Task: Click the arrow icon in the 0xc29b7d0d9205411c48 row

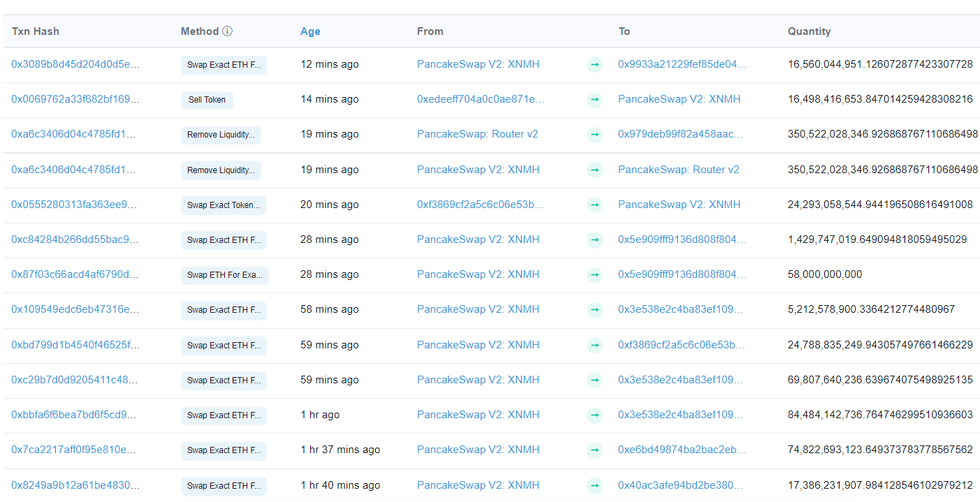Action: point(594,381)
